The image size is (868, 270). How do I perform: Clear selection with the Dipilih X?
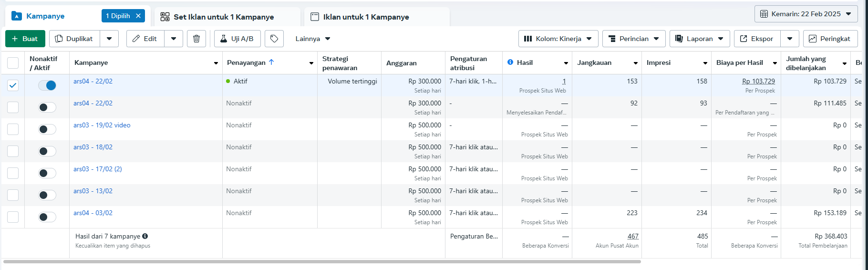point(138,16)
